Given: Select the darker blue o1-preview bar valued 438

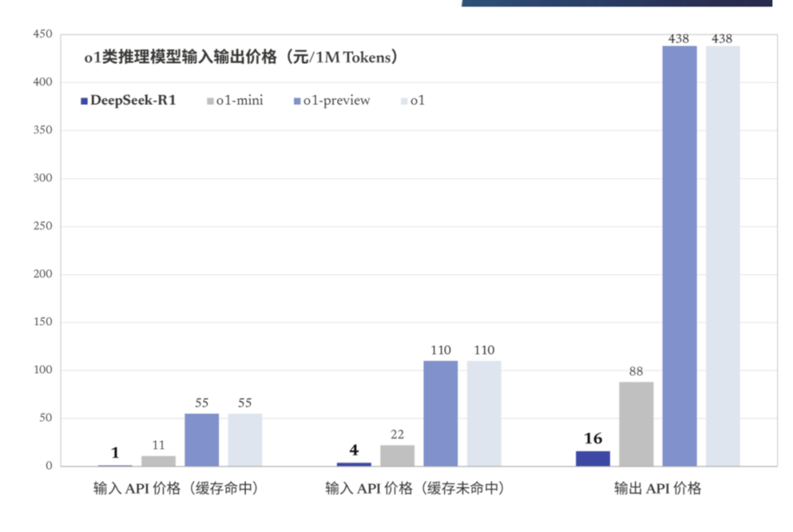Looking at the screenshot, I should [x=679, y=256].
